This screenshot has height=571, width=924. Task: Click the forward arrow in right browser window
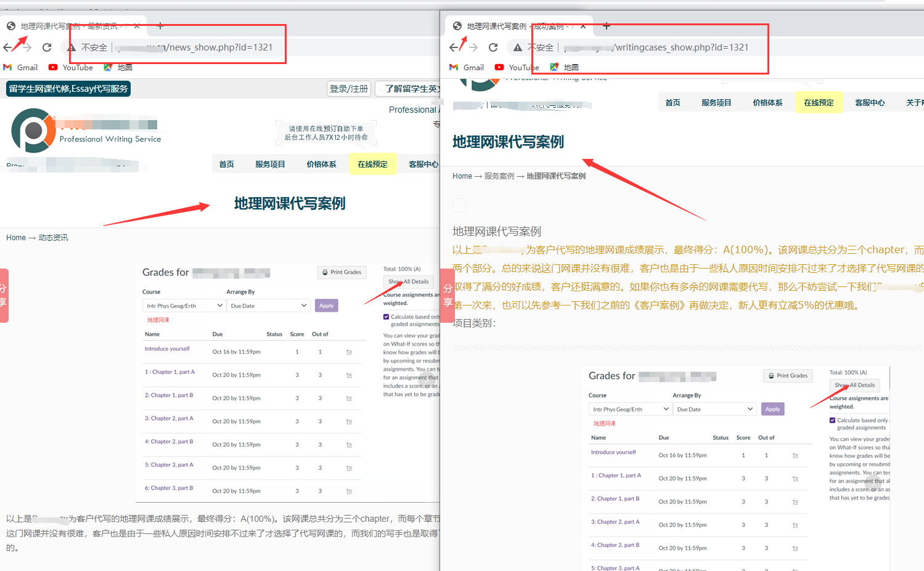point(473,47)
